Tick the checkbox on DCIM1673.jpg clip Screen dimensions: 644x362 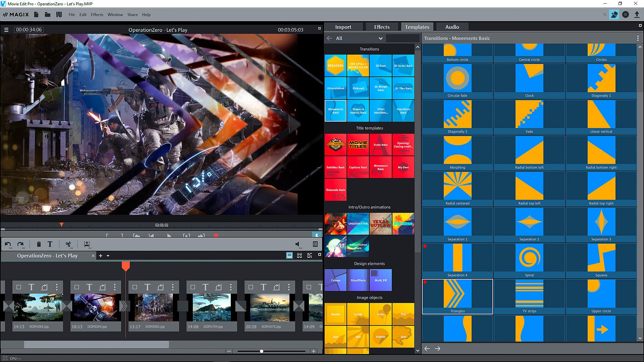tap(251, 287)
